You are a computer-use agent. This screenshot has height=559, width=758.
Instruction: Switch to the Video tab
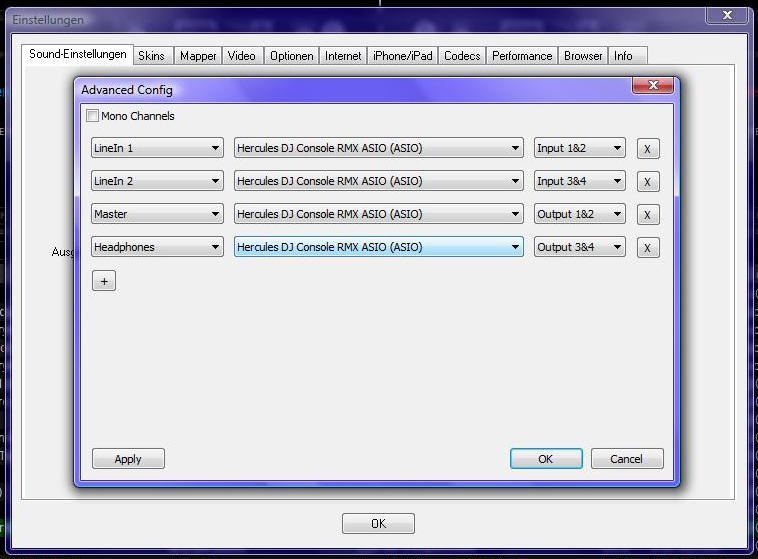click(x=242, y=56)
